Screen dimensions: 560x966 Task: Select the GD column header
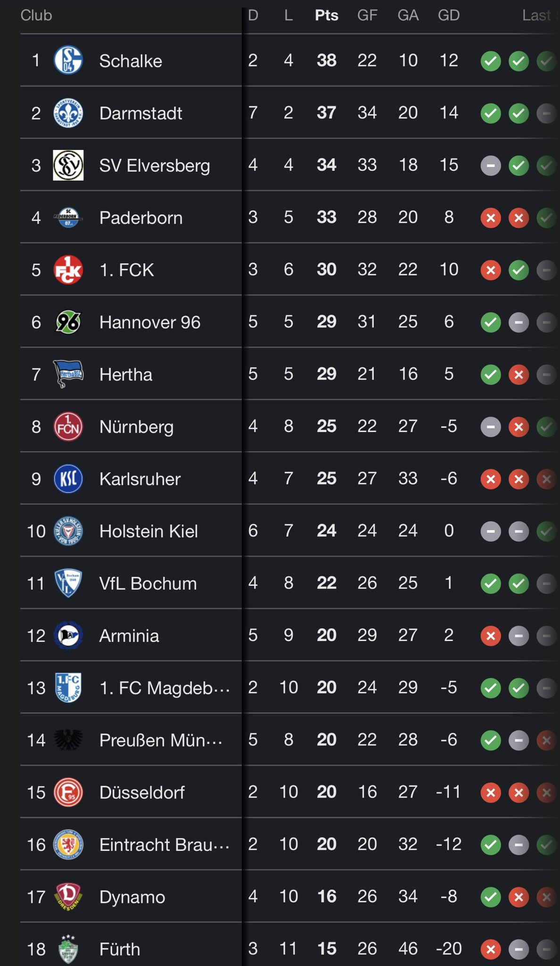pyautogui.click(x=448, y=16)
